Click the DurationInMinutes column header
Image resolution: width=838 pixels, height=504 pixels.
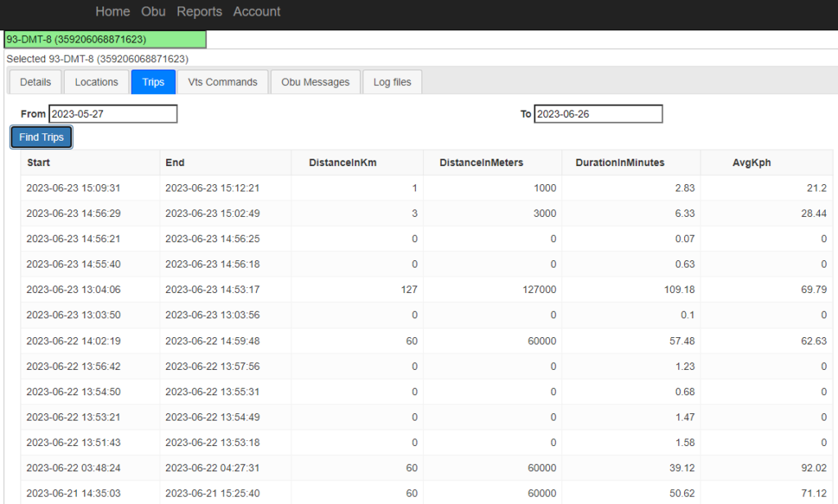click(619, 163)
